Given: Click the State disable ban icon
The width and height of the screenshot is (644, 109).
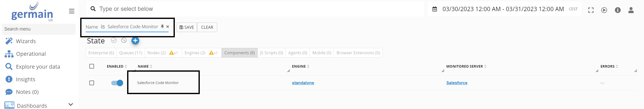Looking at the screenshot, I should (124, 40).
